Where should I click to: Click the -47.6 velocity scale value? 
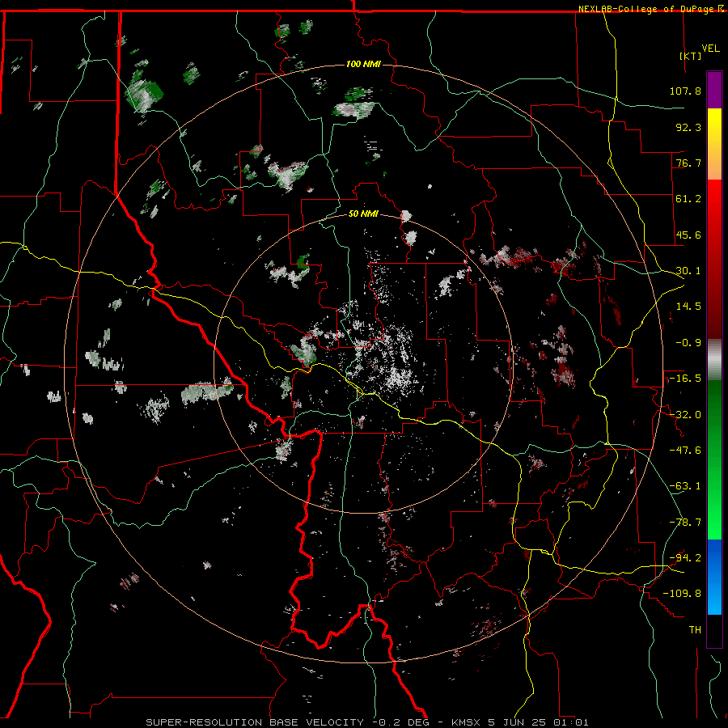point(685,451)
